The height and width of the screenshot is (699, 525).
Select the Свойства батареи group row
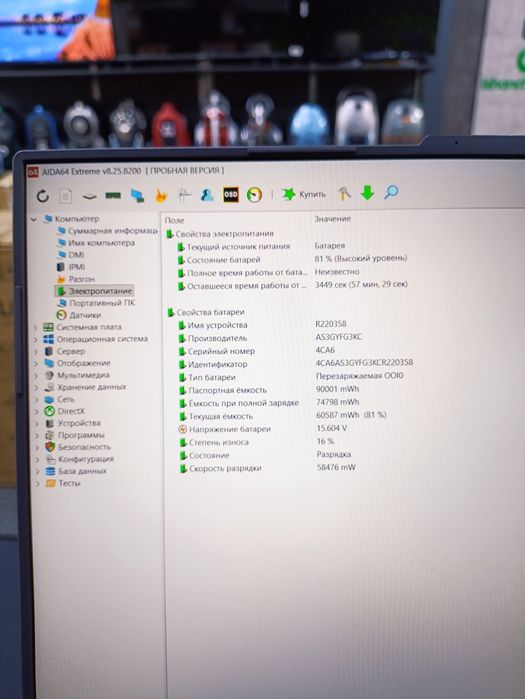click(206, 312)
